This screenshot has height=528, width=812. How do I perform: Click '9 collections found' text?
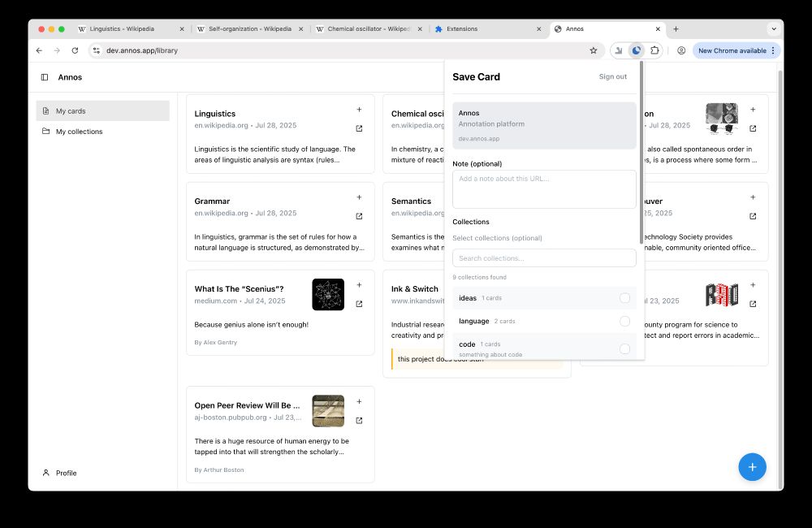click(x=480, y=277)
